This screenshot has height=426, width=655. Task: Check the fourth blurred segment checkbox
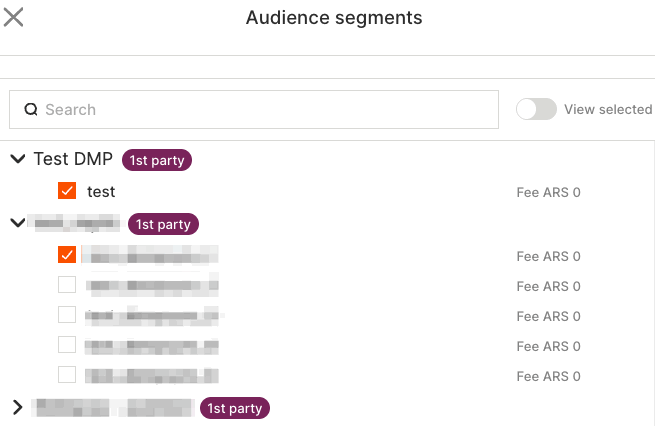pyautogui.click(x=67, y=345)
